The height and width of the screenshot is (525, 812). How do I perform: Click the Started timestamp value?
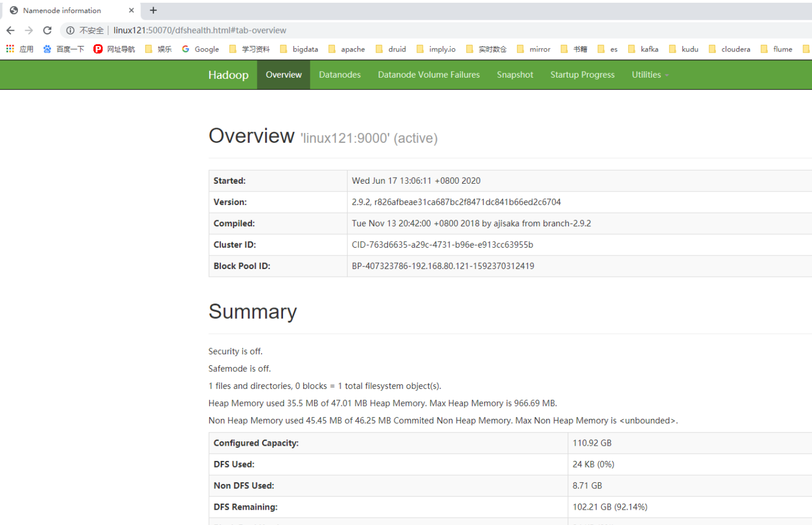[416, 181]
